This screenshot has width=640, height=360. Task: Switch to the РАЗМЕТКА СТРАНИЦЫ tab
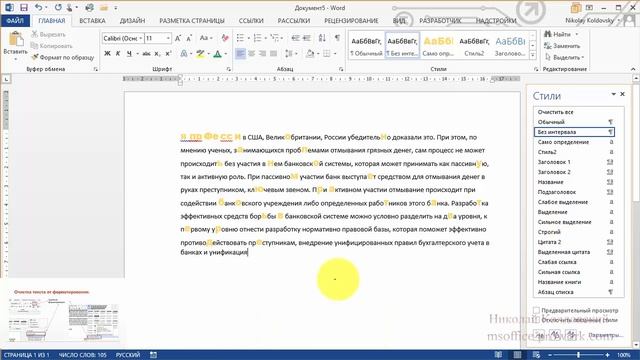tap(192, 20)
